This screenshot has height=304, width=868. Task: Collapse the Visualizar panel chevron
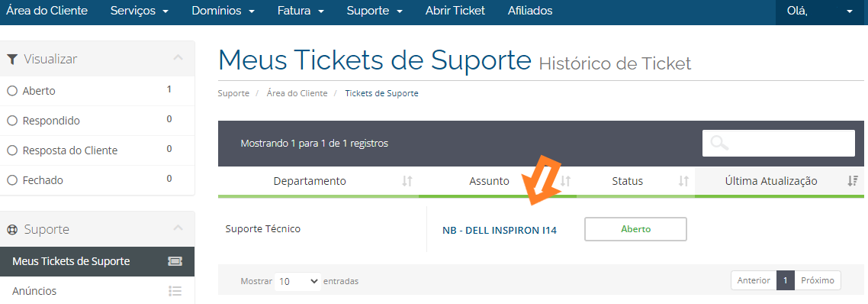pyautogui.click(x=178, y=58)
